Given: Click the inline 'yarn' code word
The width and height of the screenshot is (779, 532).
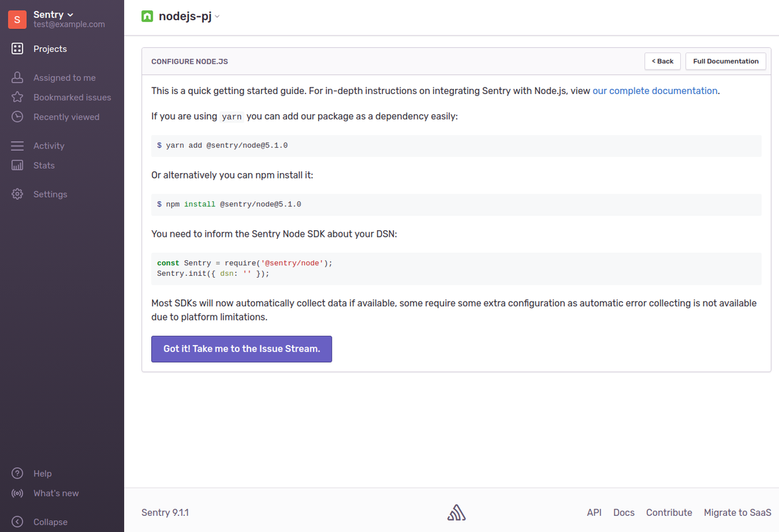Looking at the screenshot, I should pyautogui.click(x=232, y=117).
